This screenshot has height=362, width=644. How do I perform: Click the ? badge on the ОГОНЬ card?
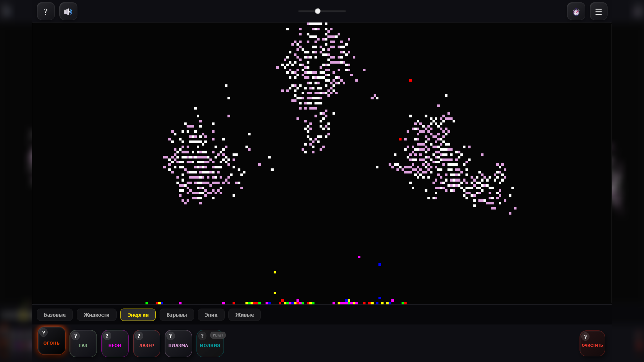(43, 333)
